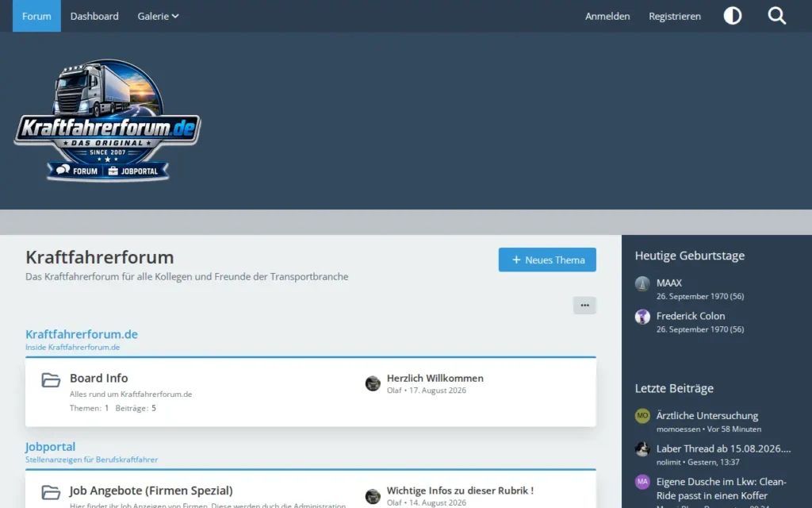The width and height of the screenshot is (812, 508).
Task: Open the Kraftfahrerforum.de category heading
Action: (82, 334)
